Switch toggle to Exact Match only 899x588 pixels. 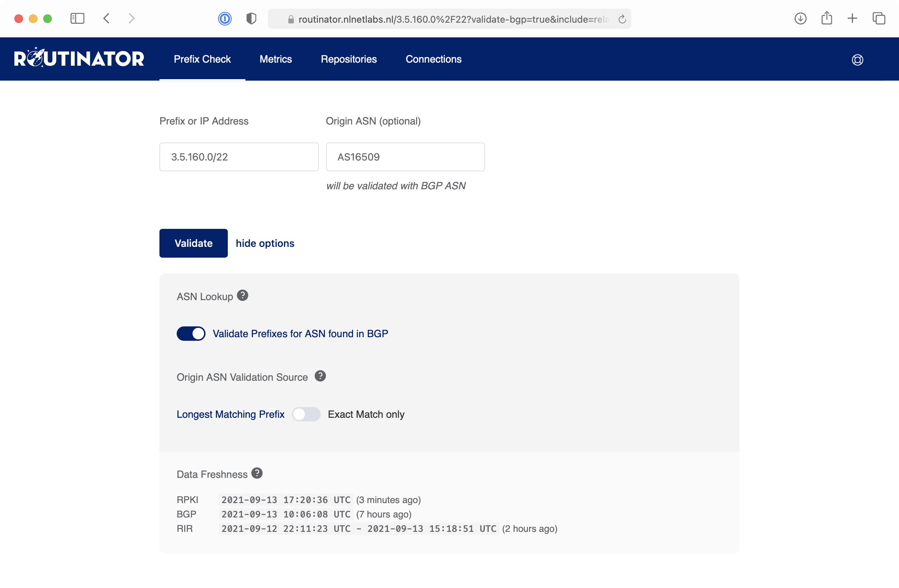[306, 414]
